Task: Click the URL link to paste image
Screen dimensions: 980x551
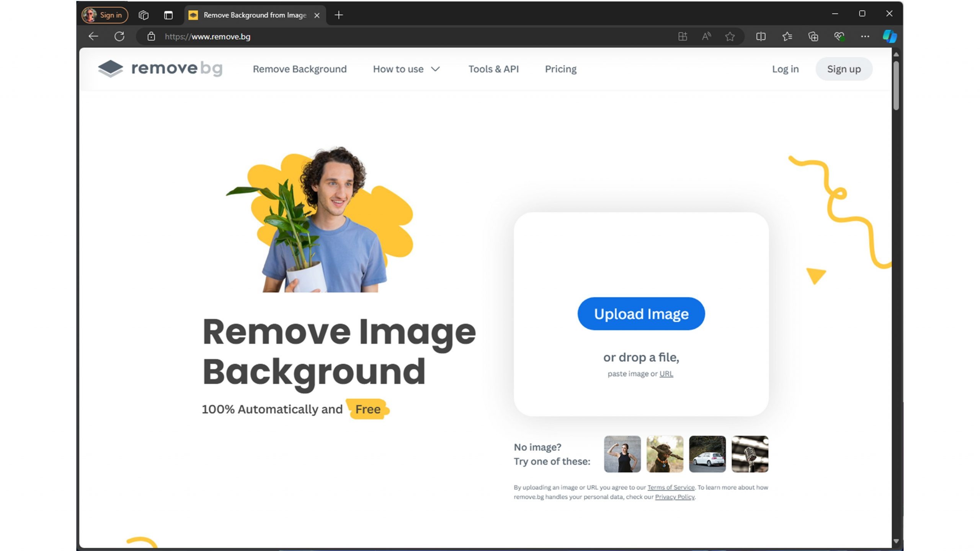Action: click(666, 373)
